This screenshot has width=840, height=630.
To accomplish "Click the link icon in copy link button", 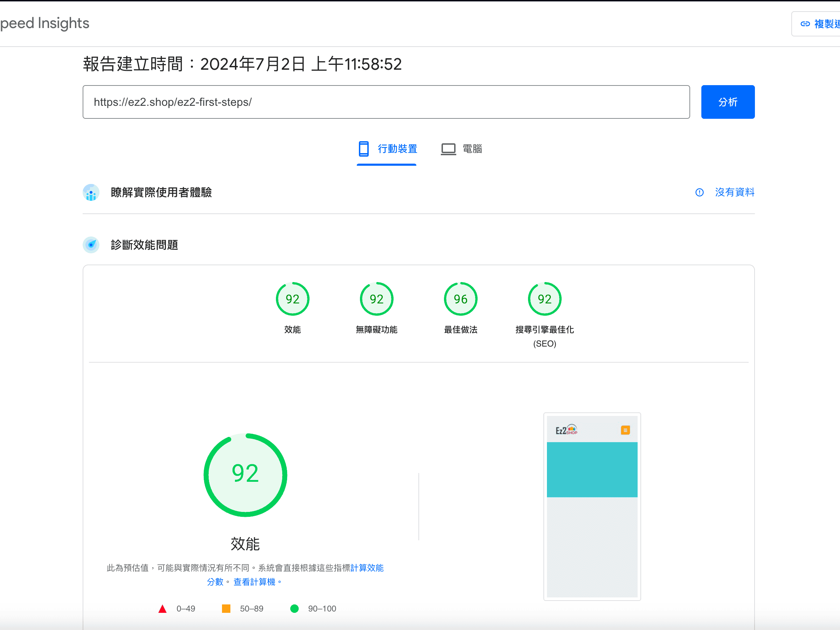I will [x=805, y=24].
